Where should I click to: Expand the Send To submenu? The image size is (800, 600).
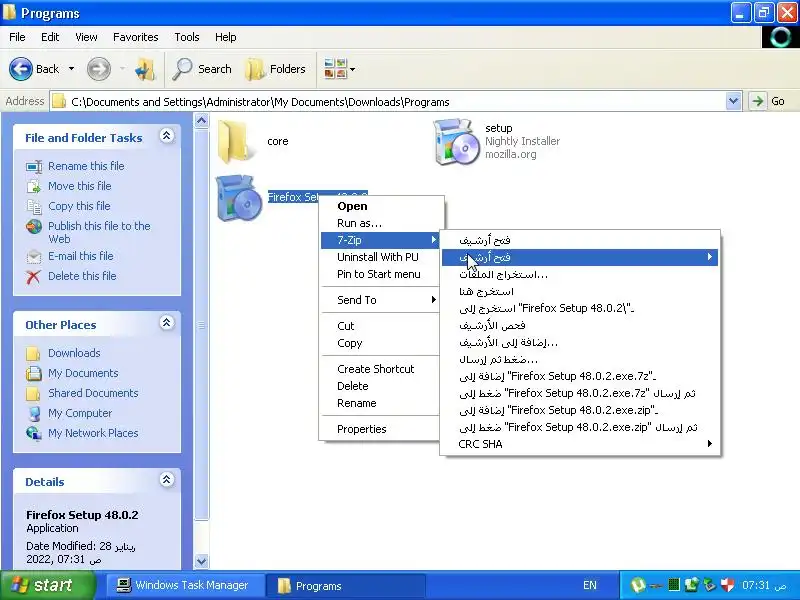pyautogui.click(x=380, y=300)
